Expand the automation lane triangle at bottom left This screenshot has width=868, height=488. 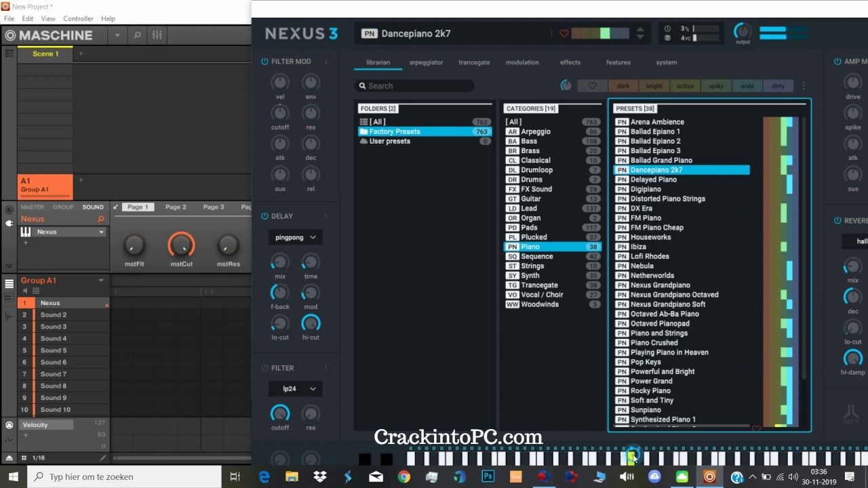(x=9, y=458)
